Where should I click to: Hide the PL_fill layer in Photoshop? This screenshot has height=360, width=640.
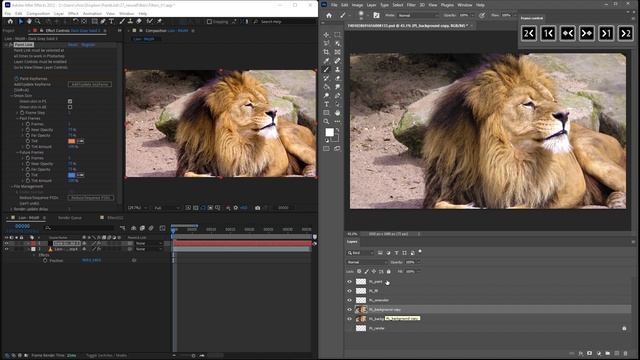pos(349,291)
